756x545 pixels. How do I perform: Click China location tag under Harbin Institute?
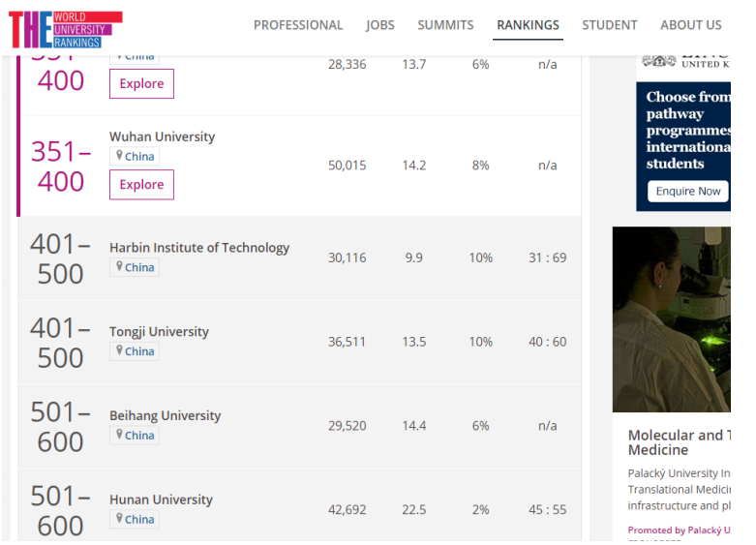point(135,267)
